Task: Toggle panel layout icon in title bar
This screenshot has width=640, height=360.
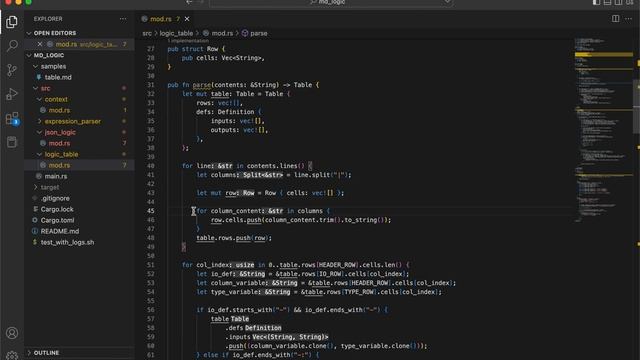Action: tap(607, 2)
